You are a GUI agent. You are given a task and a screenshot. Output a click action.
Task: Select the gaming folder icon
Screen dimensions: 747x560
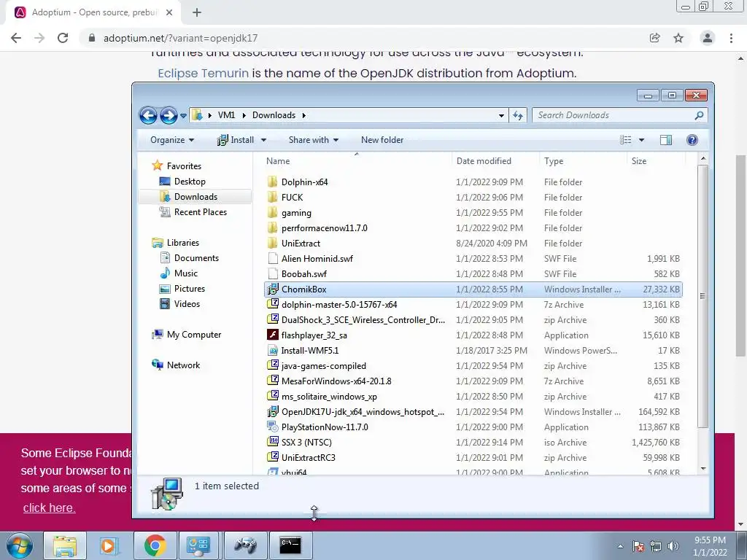click(x=273, y=212)
